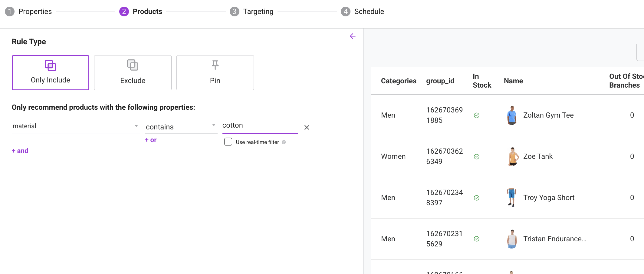
Task: Click in-stock check icon for Tristan Endurance
Action: [x=477, y=239]
